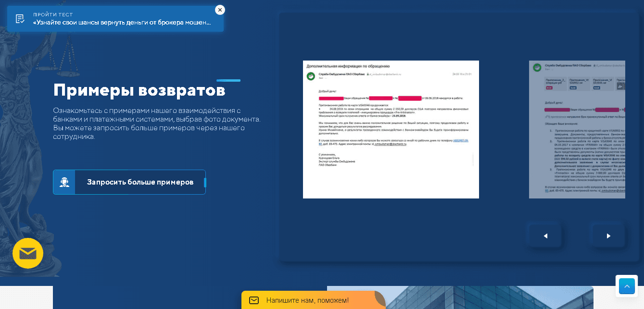
Task: Open the first Sberbank letter image
Action: coord(391,129)
